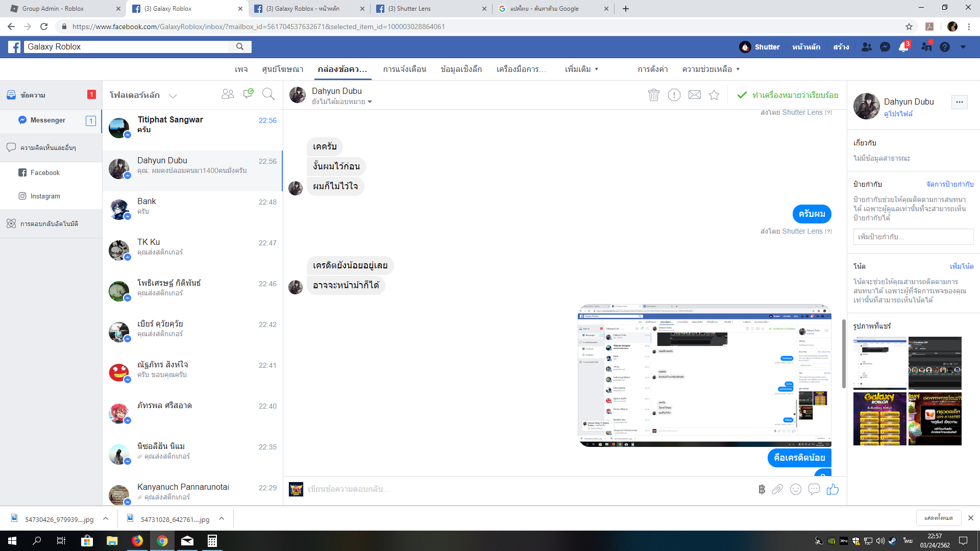
Task: Open Chrome three-dot menu
Action: pyautogui.click(x=969, y=27)
